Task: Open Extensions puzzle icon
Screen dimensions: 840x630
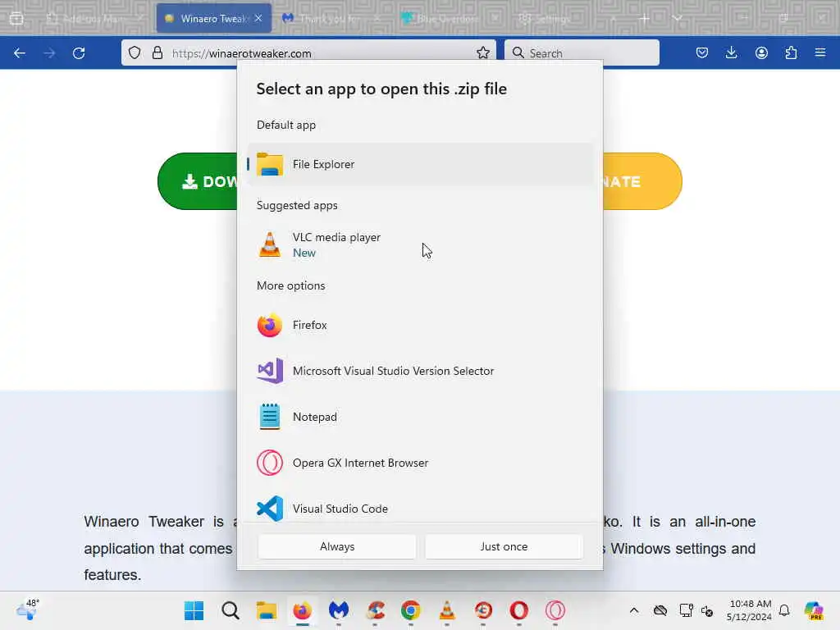Action: pyautogui.click(x=791, y=52)
